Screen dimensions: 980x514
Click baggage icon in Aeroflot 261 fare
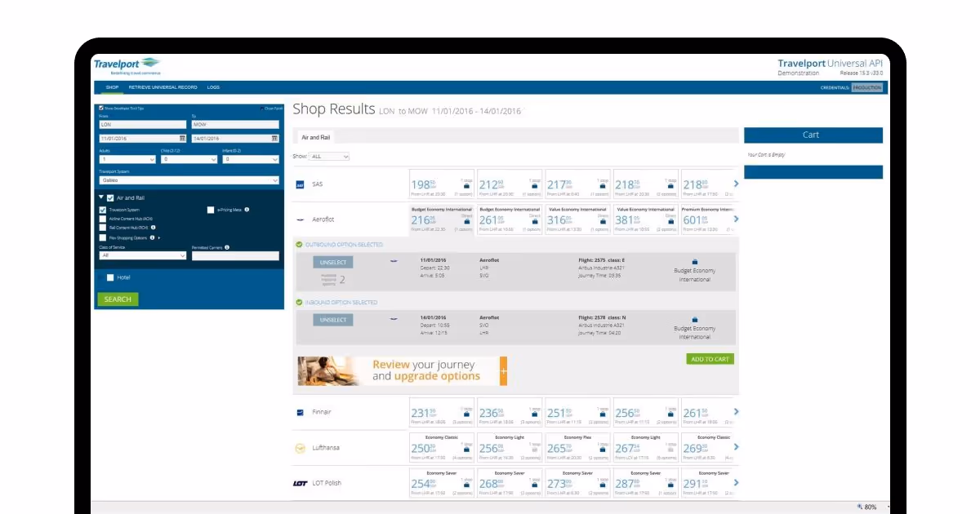[535, 222]
